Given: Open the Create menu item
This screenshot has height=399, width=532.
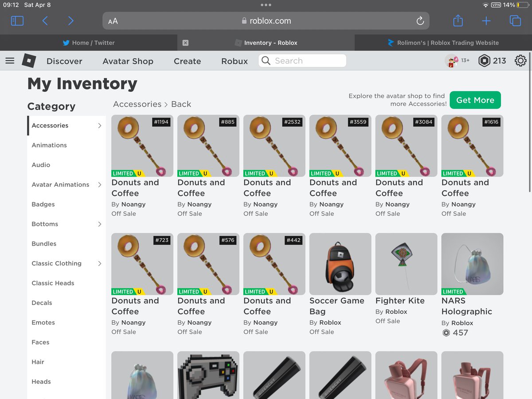Looking at the screenshot, I should click(187, 61).
